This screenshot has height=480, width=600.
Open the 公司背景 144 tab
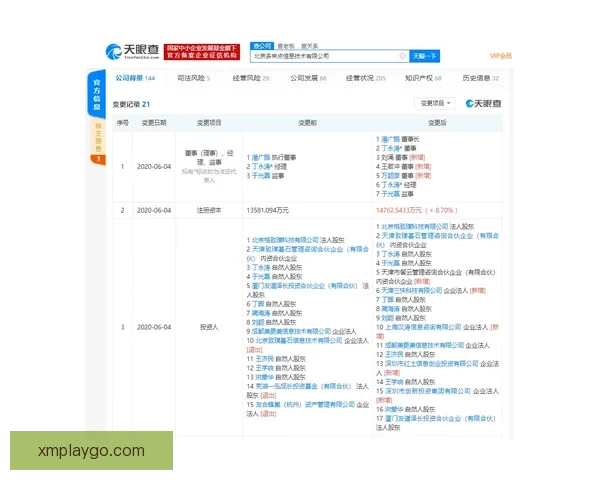click(135, 78)
